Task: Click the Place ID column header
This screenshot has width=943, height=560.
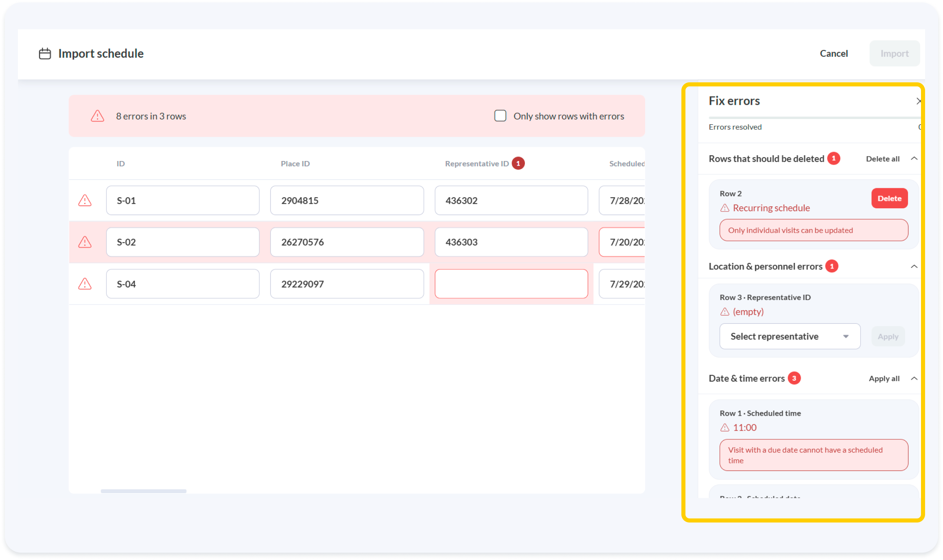Action: (295, 163)
